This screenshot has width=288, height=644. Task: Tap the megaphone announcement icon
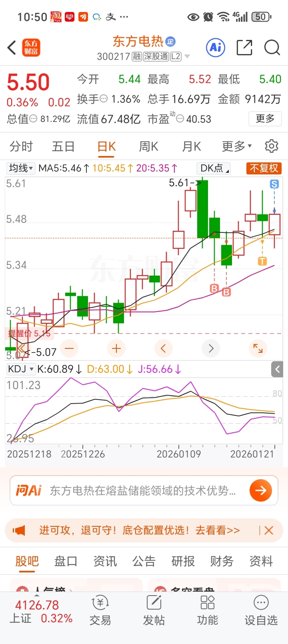click(x=19, y=530)
